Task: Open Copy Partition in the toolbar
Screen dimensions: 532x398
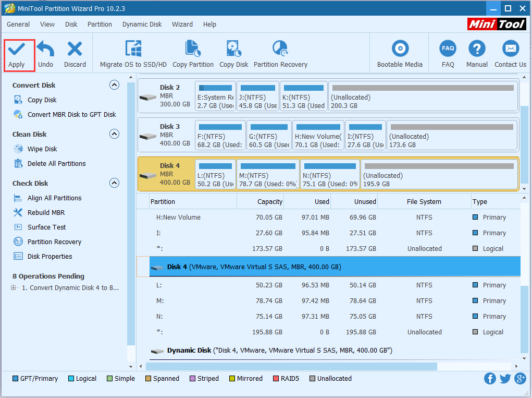Action: coord(193,55)
